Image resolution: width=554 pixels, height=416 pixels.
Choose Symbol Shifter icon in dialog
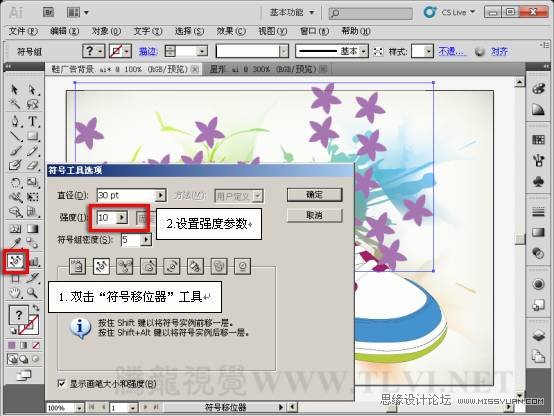[x=101, y=266]
